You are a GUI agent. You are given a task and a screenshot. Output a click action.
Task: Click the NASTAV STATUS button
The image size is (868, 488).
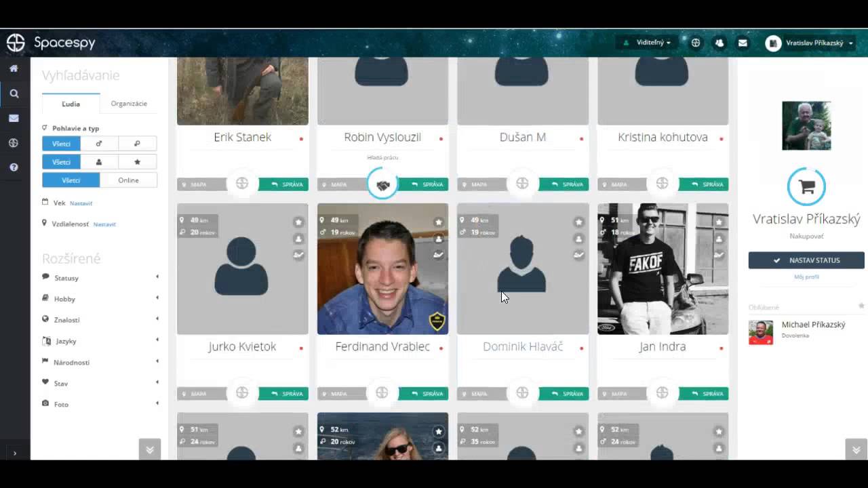(x=806, y=260)
